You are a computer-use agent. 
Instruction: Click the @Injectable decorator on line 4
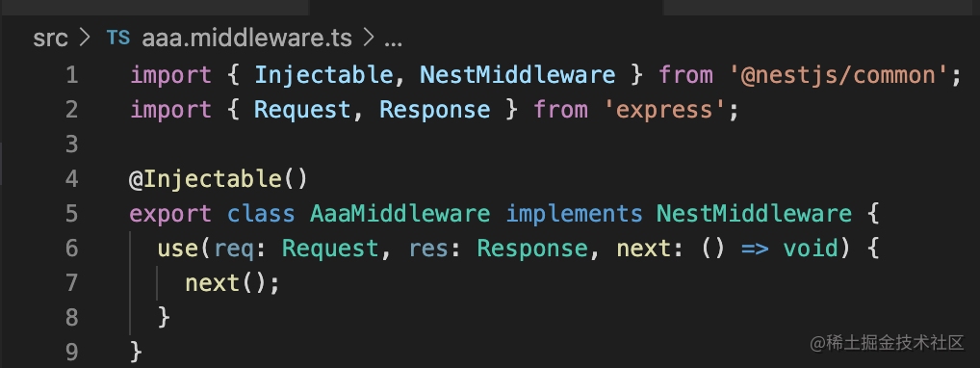pyautogui.click(x=206, y=179)
